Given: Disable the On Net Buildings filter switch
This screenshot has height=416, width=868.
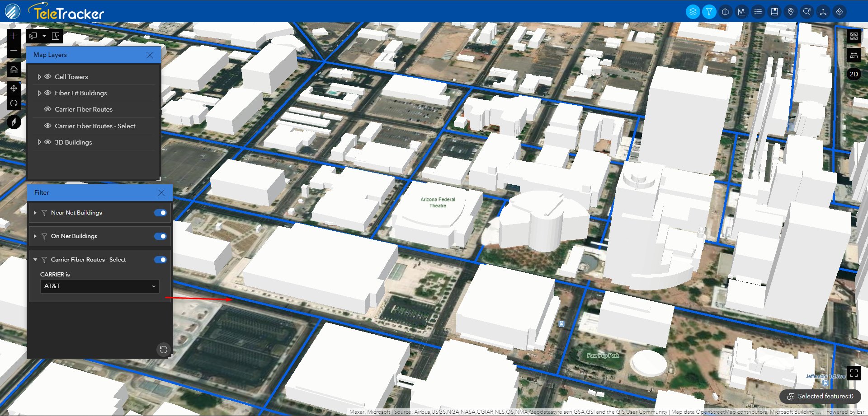Looking at the screenshot, I should pyautogui.click(x=160, y=236).
